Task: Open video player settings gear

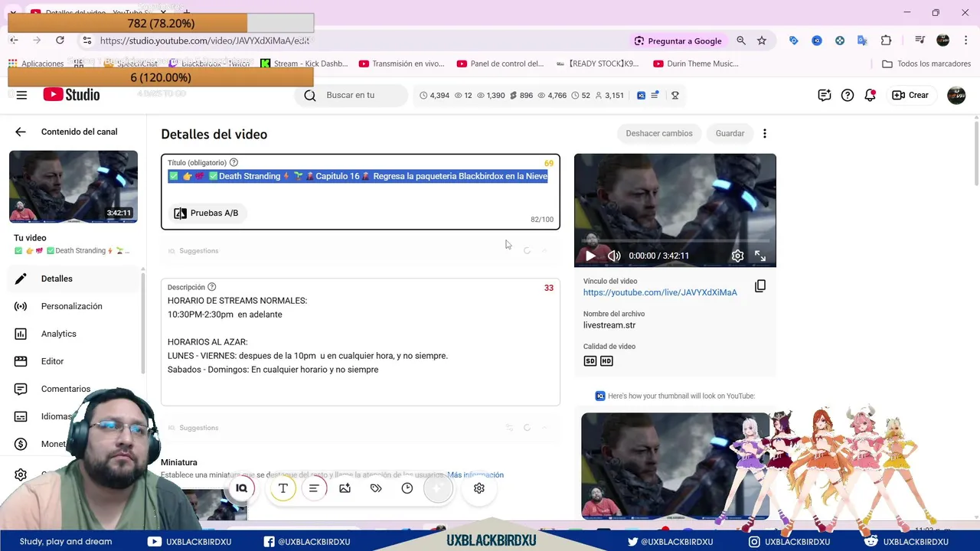Action: click(x=737, y=256)
